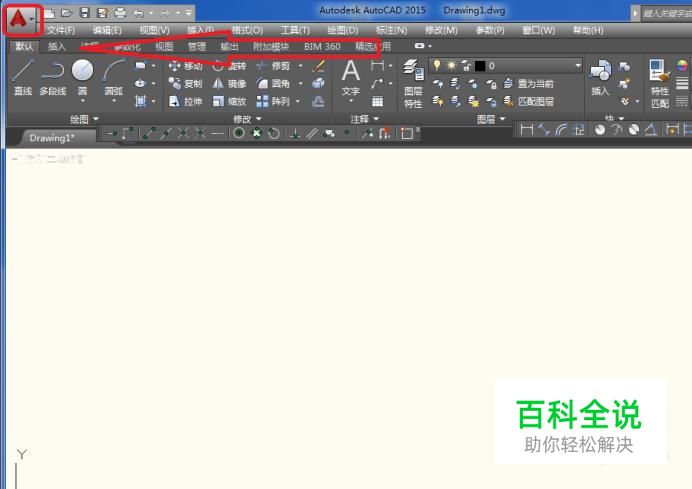Toggle layer 0 on/off with the lightbulb
This screenshot has width=692, height=489.
(436, 65)
